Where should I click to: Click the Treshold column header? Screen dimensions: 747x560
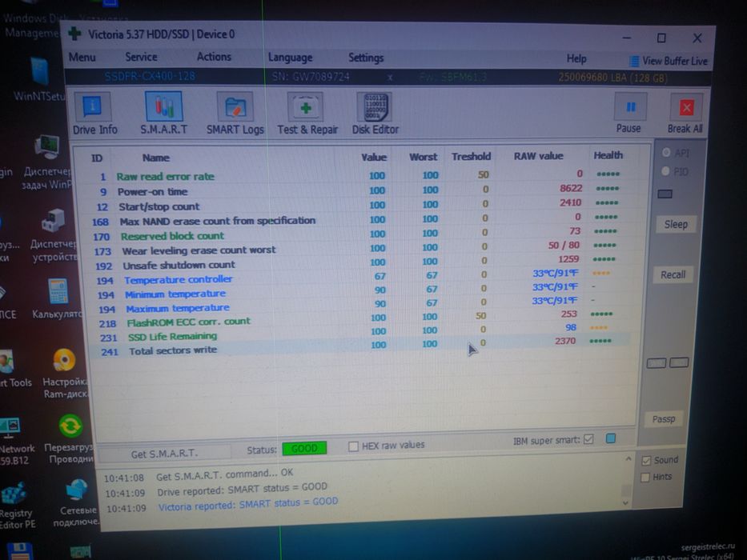[471, 156]
